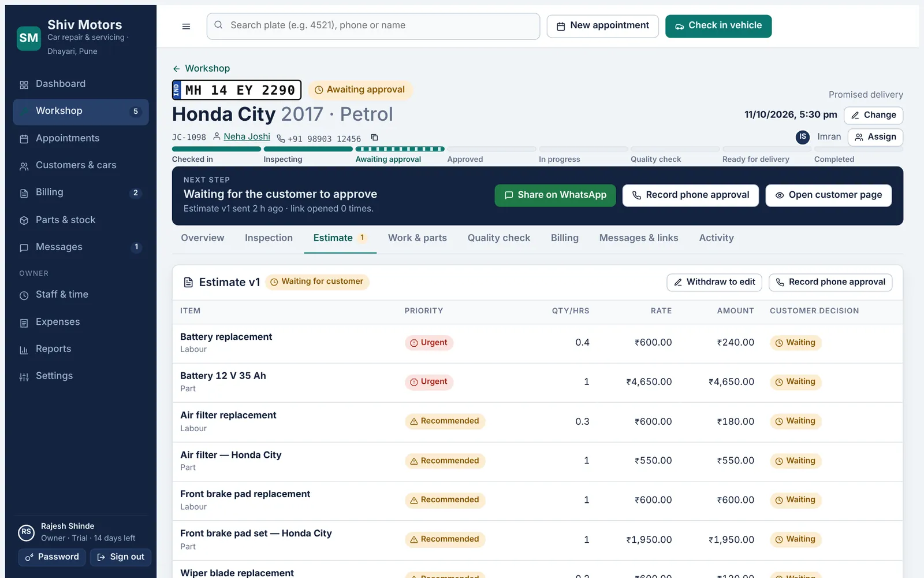Click the RS user avatar
Viewport: 924px width, 578px height.
point(26,532)
